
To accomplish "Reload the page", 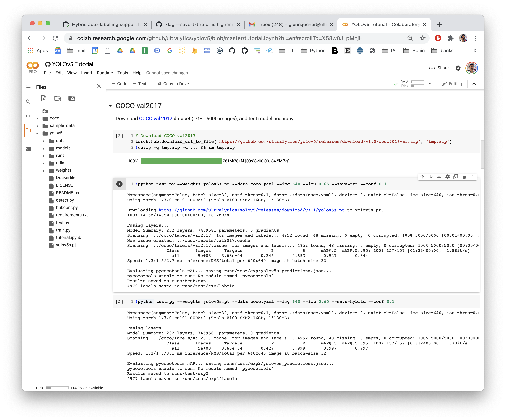I will point(56,38).
